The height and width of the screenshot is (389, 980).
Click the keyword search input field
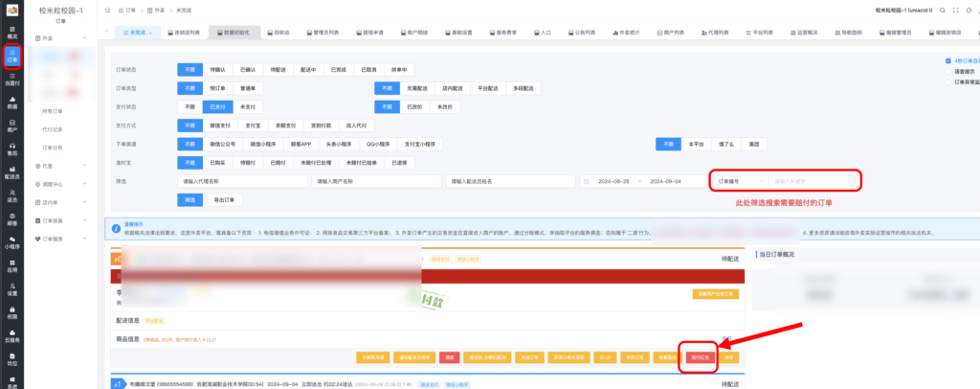pyautogui.click(x=809, y=181)
